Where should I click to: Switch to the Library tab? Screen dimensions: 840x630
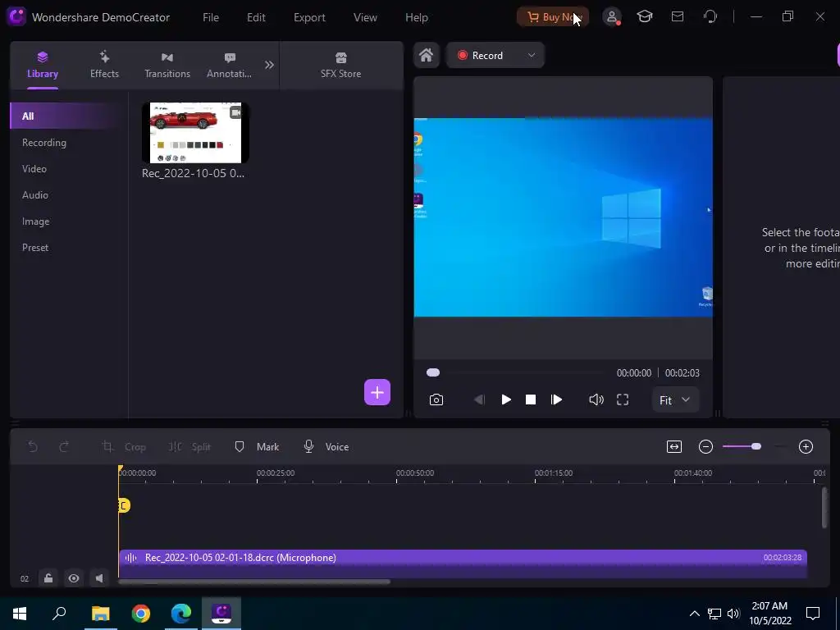(43, 65)
